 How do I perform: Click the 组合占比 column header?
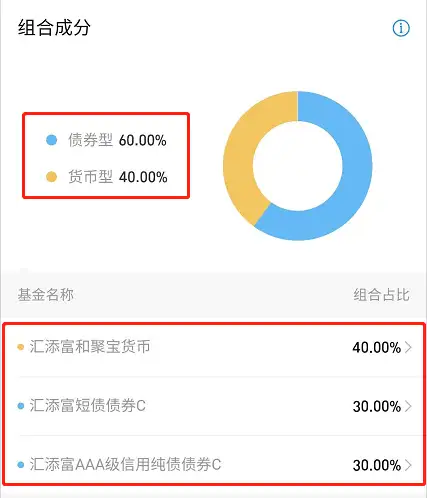tap(381, 295)
